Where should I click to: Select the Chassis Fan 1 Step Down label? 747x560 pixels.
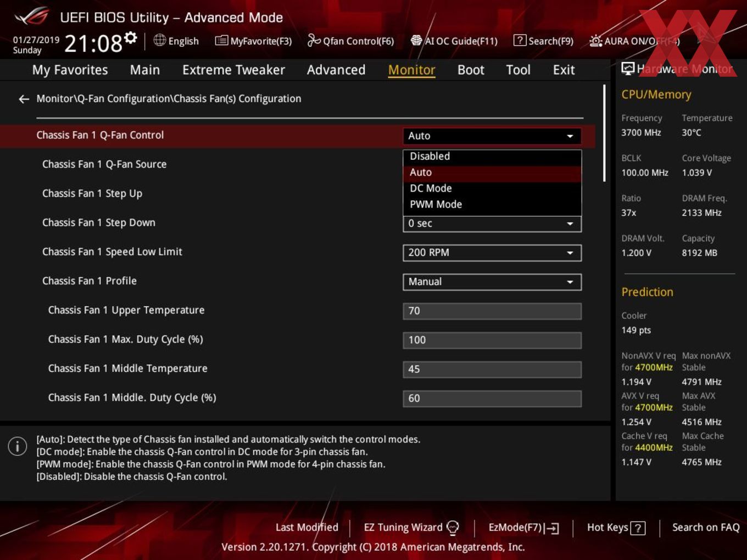click(99, 223)
